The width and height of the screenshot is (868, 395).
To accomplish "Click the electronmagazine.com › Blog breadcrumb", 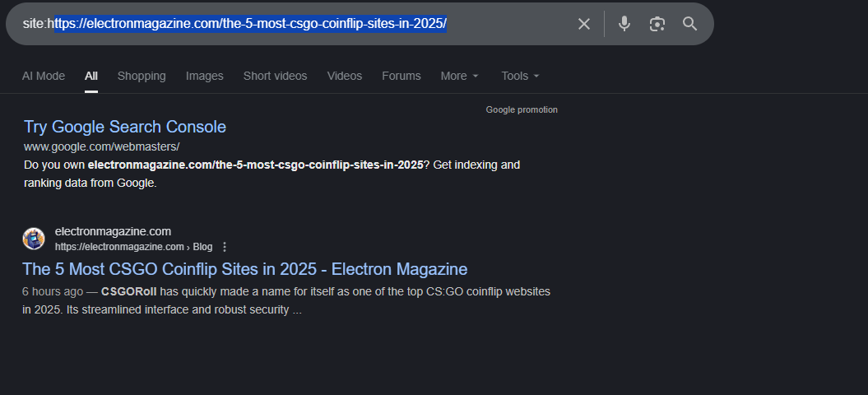I will click(x=134, y=247).
